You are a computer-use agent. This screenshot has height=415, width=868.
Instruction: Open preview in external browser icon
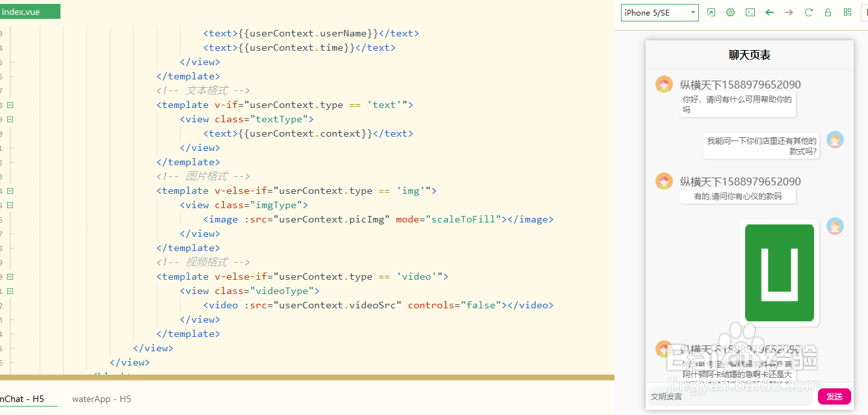point(711,12)
